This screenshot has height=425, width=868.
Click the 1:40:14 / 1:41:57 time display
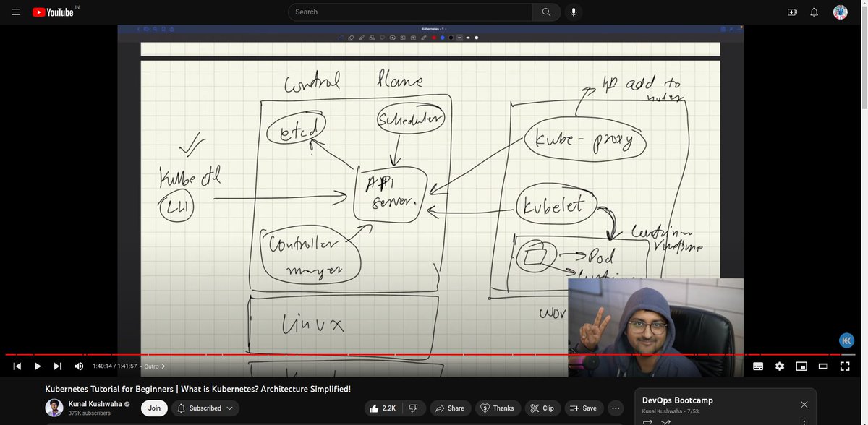click(114, 366)
